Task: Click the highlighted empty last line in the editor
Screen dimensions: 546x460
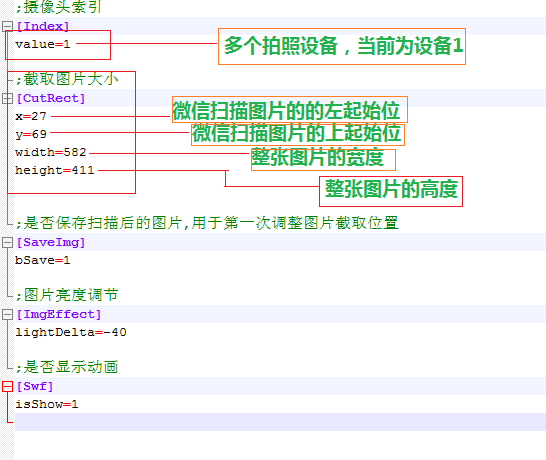Action: point(280,422)
